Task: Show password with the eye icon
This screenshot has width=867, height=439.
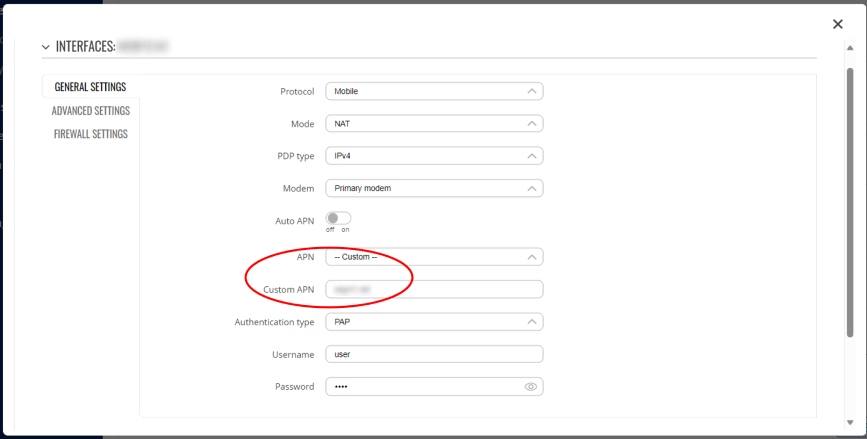Action: (531, 387)
